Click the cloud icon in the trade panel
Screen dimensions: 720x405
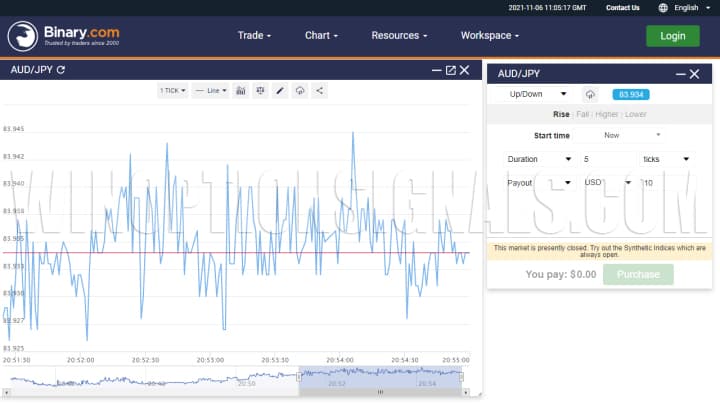[590, 94]
